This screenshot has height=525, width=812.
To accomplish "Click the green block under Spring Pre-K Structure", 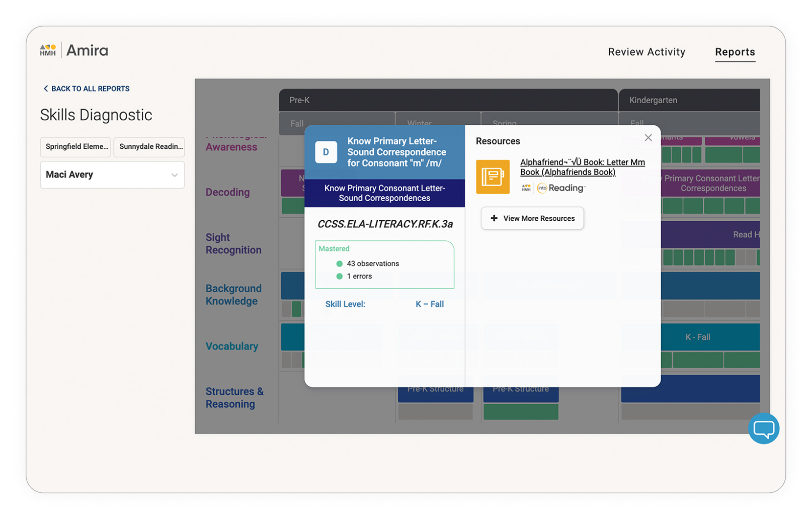I will tap(521, 411).
